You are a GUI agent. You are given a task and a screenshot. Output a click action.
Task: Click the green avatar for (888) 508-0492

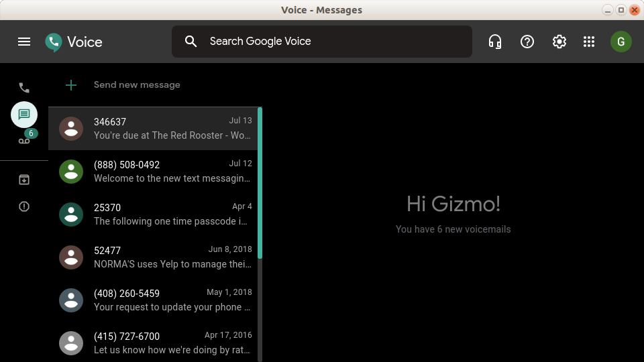coord(71,172)
